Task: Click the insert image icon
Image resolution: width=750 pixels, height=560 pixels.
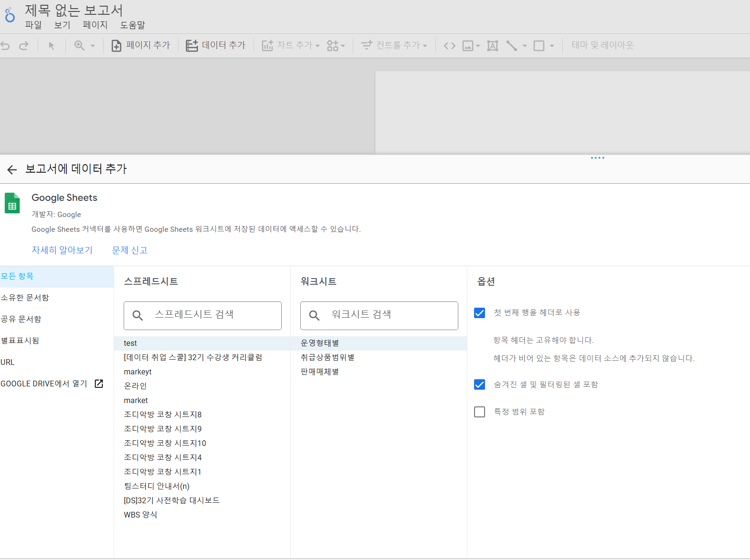Action: click(x=468, y=46)
